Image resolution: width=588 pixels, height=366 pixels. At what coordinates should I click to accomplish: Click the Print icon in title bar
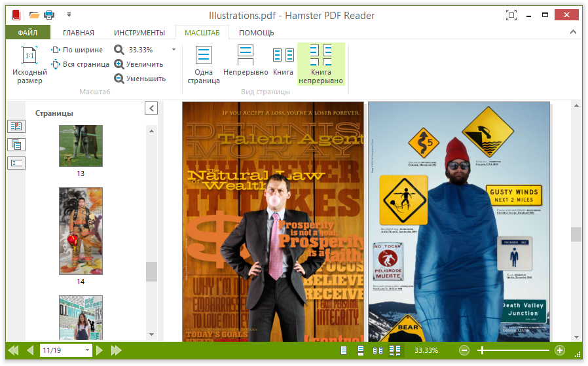click(49, 15)
